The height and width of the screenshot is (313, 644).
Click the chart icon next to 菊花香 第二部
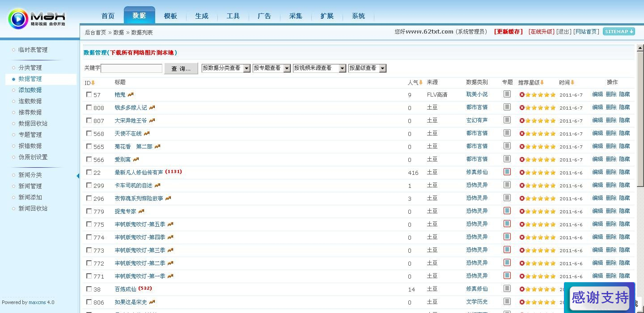coord(157,146)
